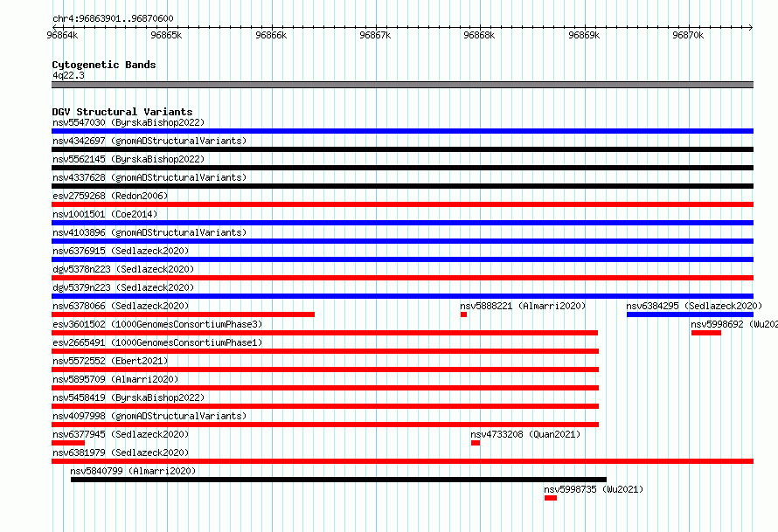Screen dimensions: 778x532
Task: Click the 4q22.3 cytogenetic band label
Action: pyautogui.click(x=68, y=75)
